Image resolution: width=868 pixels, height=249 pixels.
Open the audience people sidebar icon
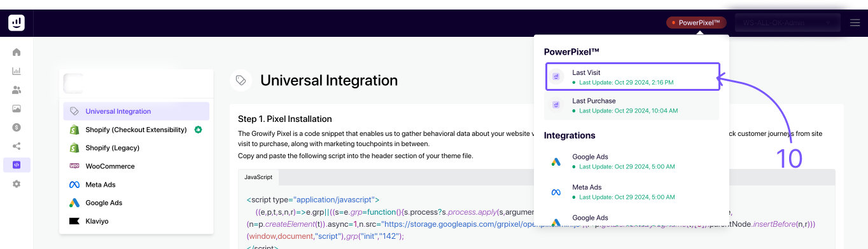tap(17, 90)
